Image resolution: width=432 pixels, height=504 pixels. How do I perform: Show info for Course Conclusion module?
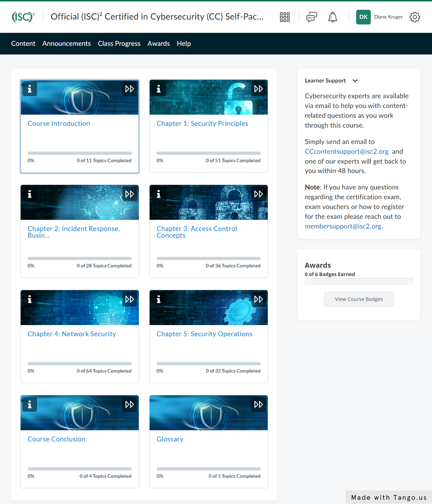[x=30, y=404]
